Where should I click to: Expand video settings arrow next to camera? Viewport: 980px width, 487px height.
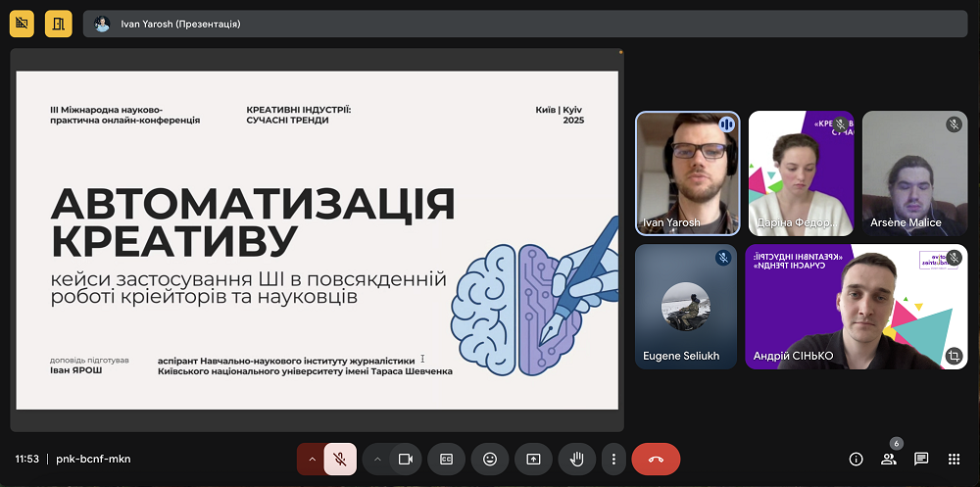(377, 459)
